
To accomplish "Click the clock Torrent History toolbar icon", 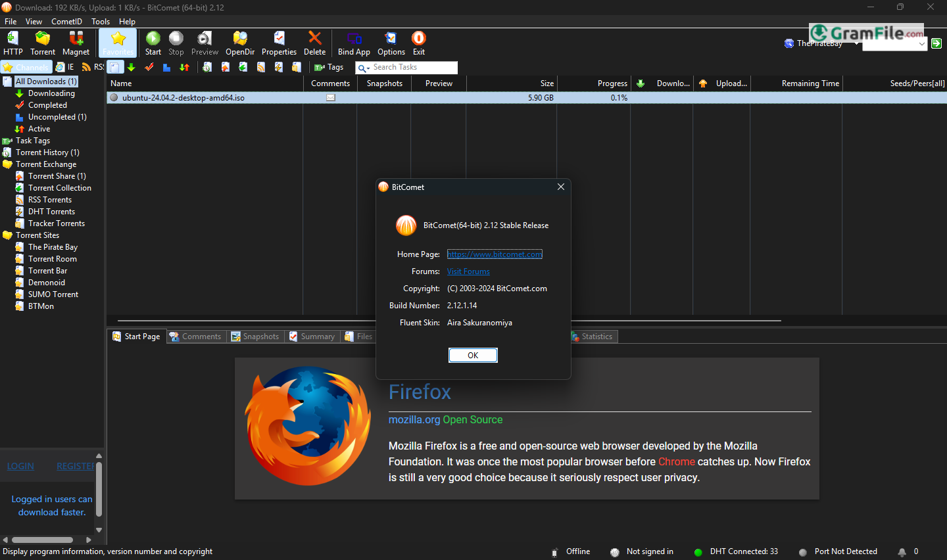I will [x=207, y=67].
